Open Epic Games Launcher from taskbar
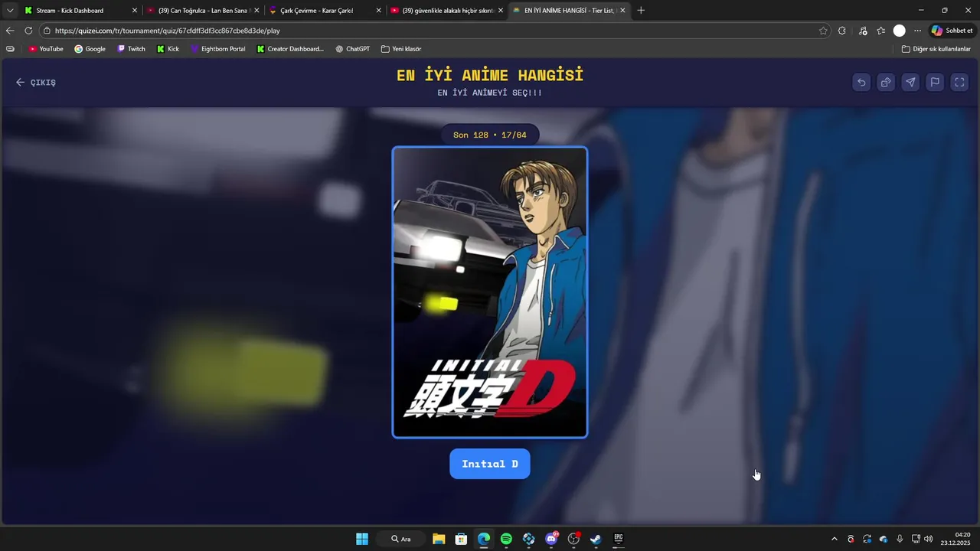The height and width of the screenshot is (551, 980). [x=619, y=539]
